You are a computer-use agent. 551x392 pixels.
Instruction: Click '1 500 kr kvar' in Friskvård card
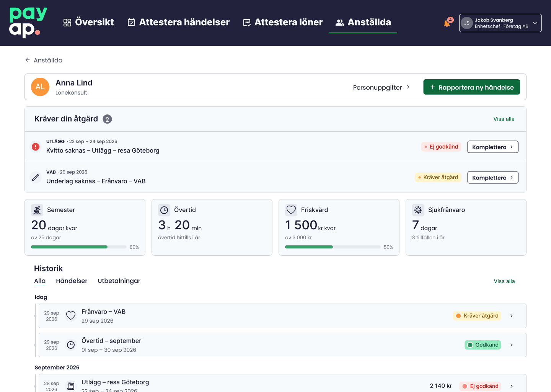pyautogui.click(x=310, y=225)
